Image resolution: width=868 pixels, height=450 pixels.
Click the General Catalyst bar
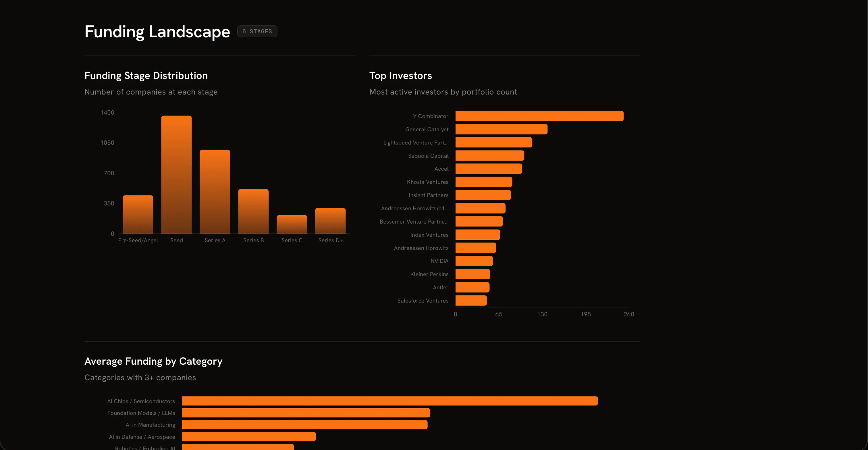[501, 129]
